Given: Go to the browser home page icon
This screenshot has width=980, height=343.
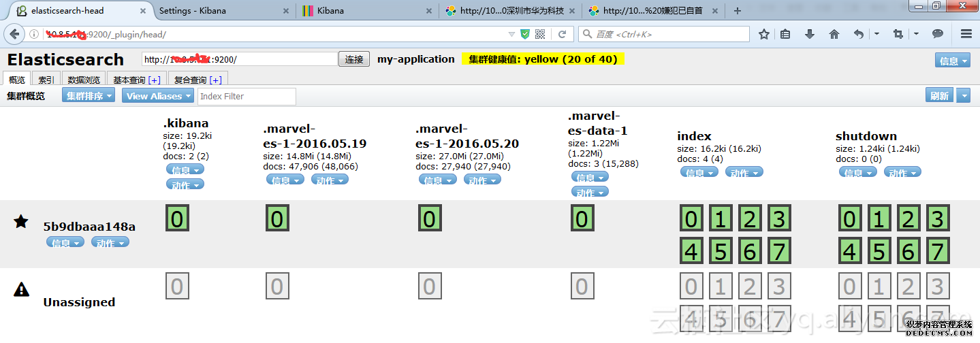Looking at the screenshot, I should coord(834,34).
